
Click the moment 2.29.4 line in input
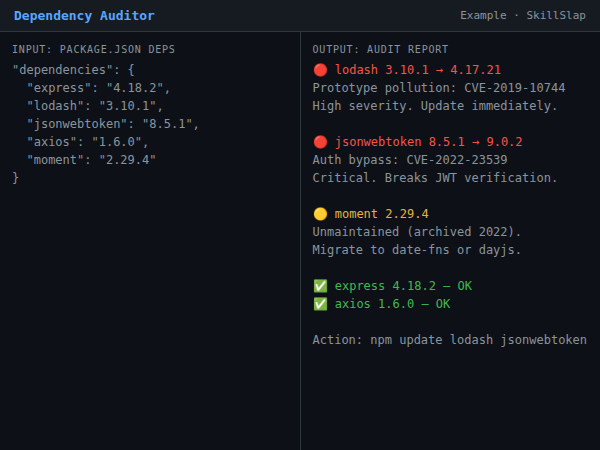92,160
